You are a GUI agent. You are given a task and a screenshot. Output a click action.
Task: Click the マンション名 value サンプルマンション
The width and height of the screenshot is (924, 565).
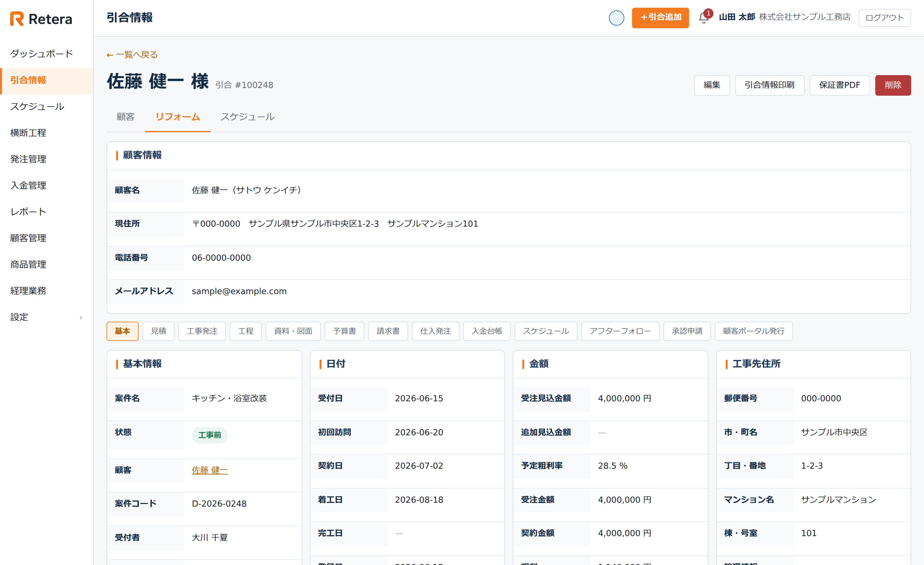tap(839, 500)
